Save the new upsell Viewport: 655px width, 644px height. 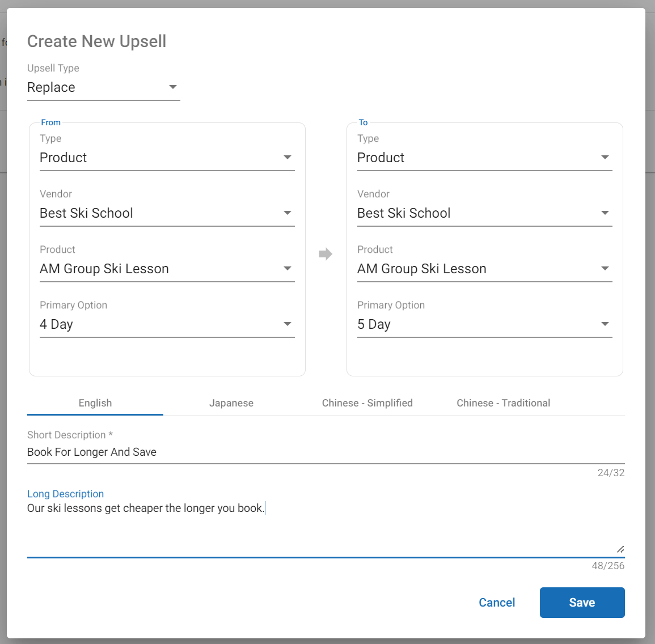tap(582, 603)
